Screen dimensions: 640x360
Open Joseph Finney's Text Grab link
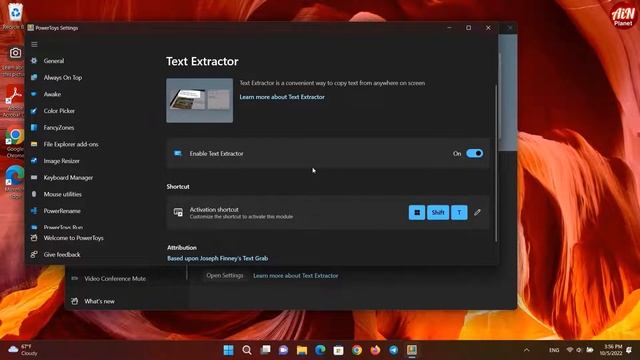click(218, 258)
